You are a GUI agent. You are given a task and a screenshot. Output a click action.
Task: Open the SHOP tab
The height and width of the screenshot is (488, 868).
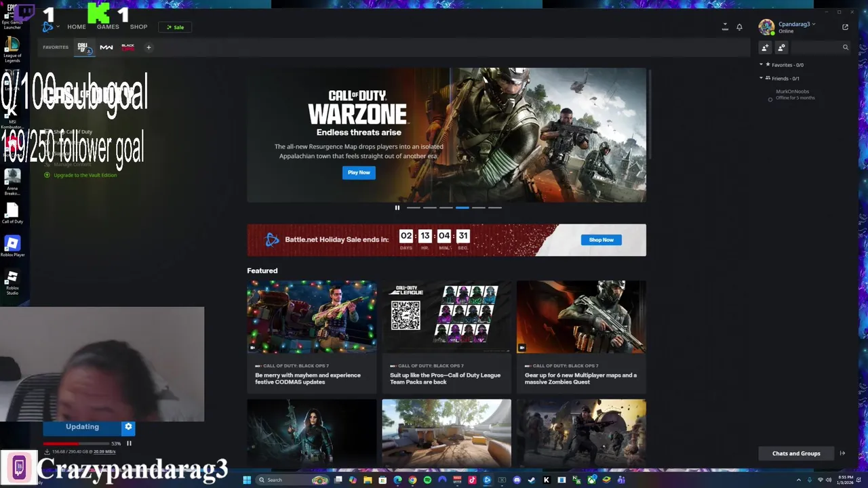pyautogui.click(x=138, y=27)
